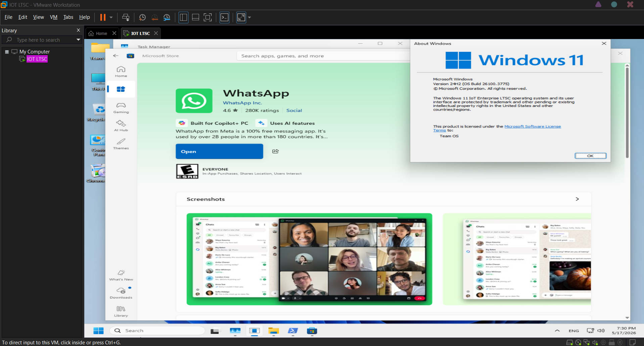644x346 pixels.
Task: Share the WhatsApp app using the share icon
Action: pyautogui.click(x=275, y=151)
